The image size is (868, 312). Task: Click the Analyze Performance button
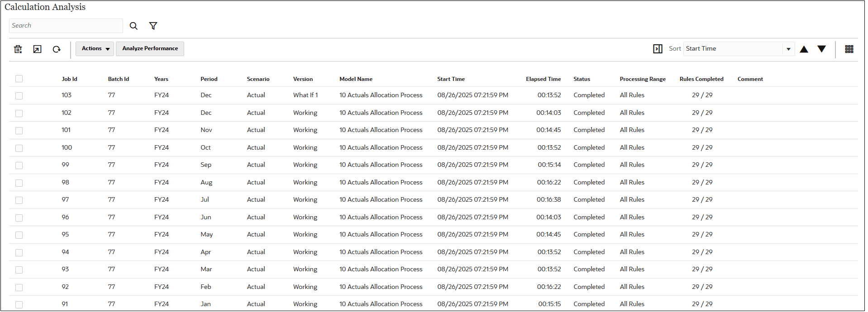point(150,49)
